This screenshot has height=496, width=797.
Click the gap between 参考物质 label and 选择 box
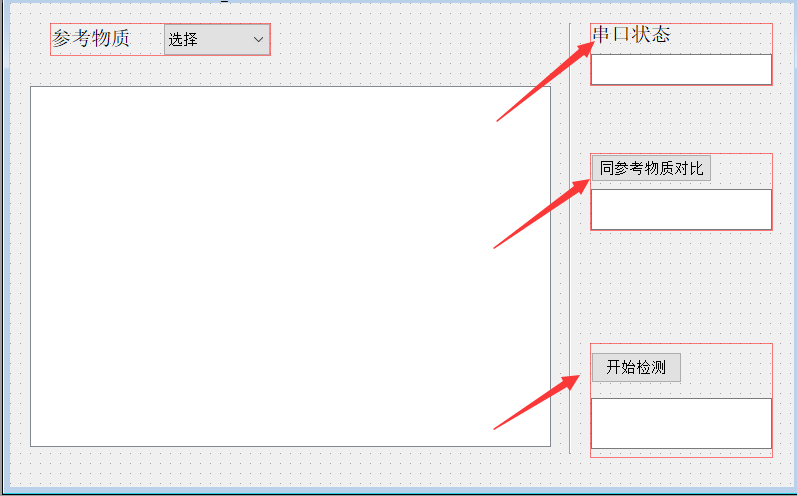(x=147, y=39)
